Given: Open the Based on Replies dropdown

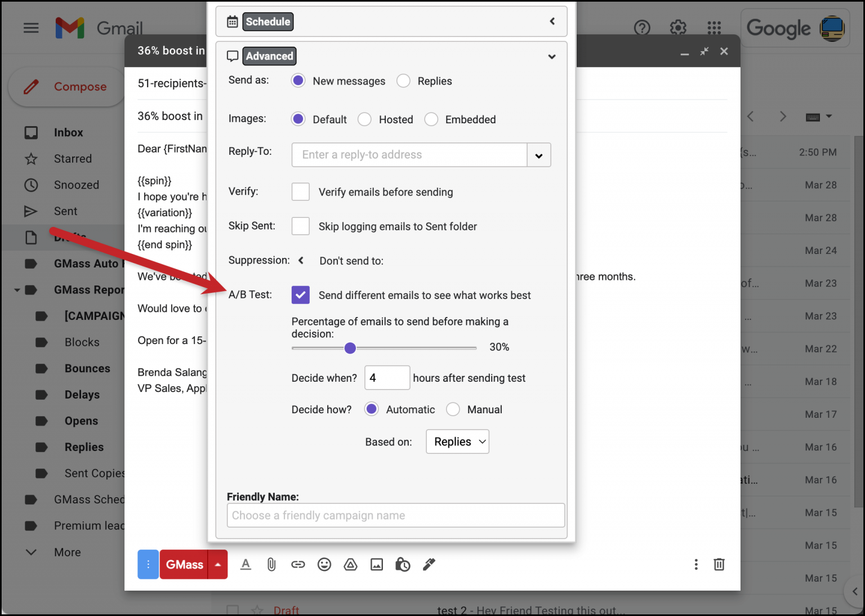Looking at the screenshot, I should pyautogui.click(x=457, y=441).
